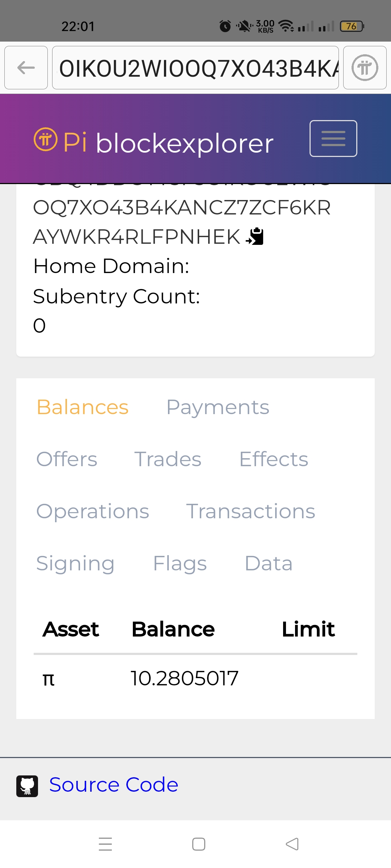Click the GitHub icon in footer
Viewport: 391px width, 868px height.
click(27, 786)
